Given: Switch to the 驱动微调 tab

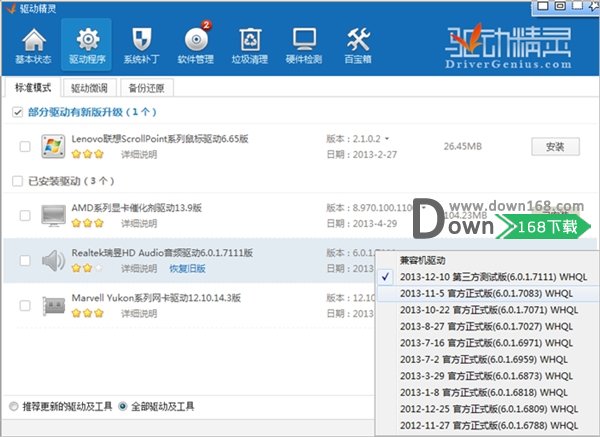Looking at the screenshot, I should click(90, 88).
